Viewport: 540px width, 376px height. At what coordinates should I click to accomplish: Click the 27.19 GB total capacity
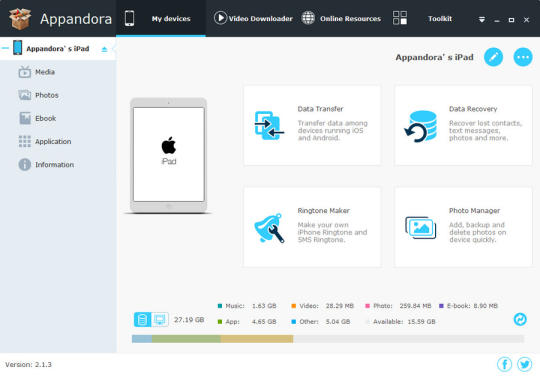point(189,320)
